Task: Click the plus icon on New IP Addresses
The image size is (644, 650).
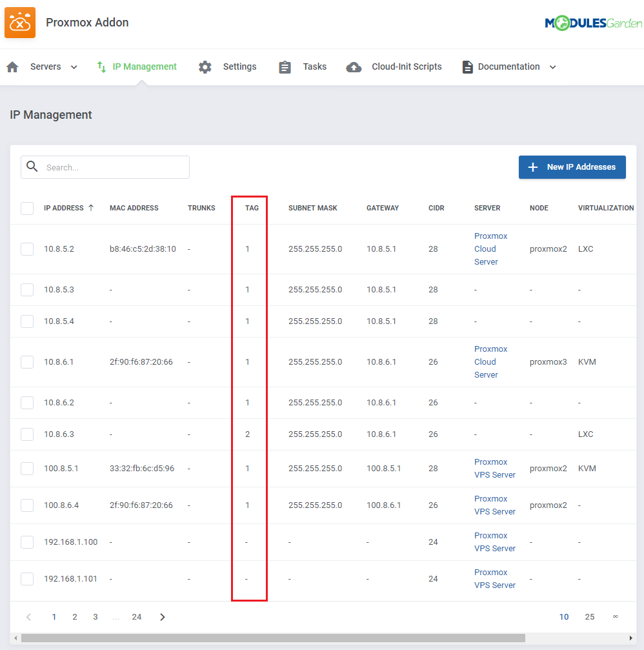Action: (533, 167)
